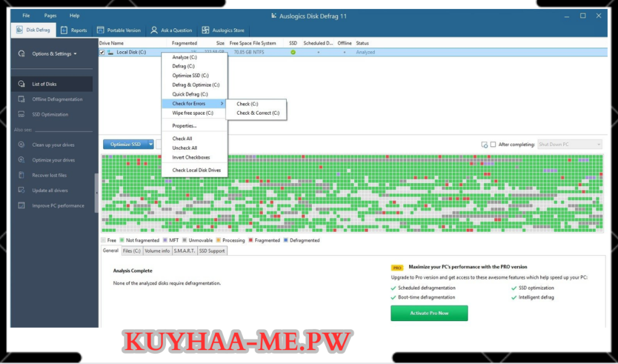618x364 pixels.
Task: Click the Recover lost files icon
Action: click(x=22, y=175)
